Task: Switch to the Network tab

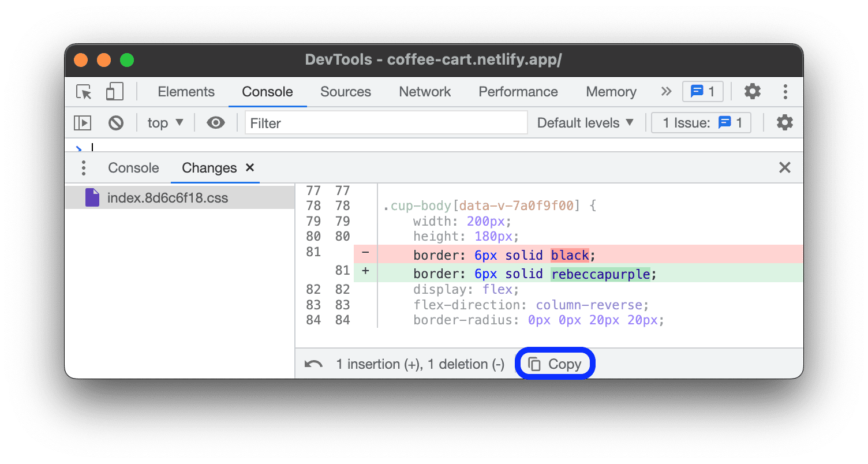Action: (x=424, y=91)
